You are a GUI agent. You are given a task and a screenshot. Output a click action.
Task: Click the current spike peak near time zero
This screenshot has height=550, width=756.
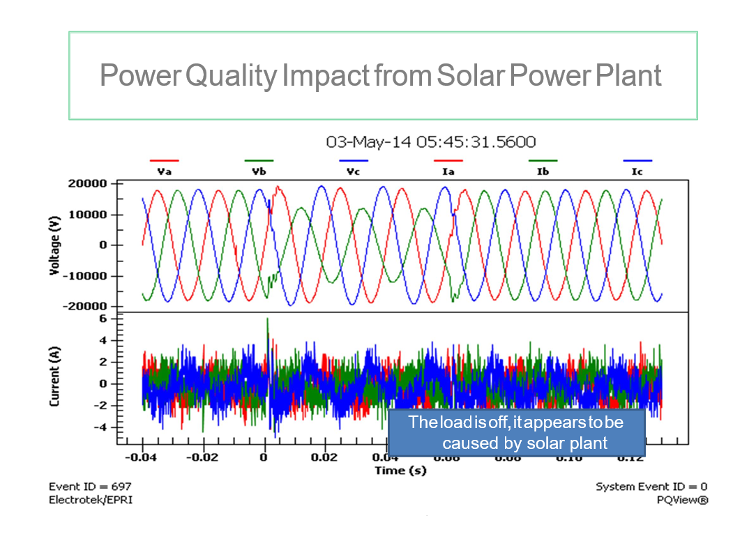[267, 319]
